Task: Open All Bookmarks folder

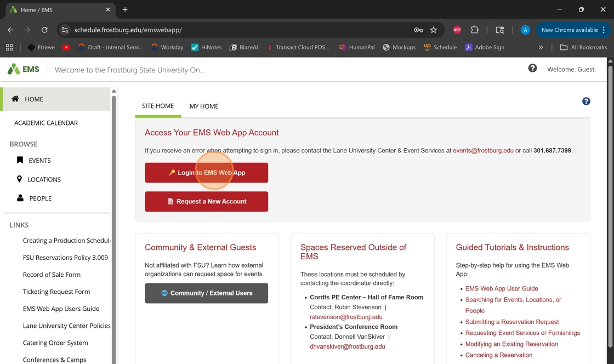Action: click(583, 47)
